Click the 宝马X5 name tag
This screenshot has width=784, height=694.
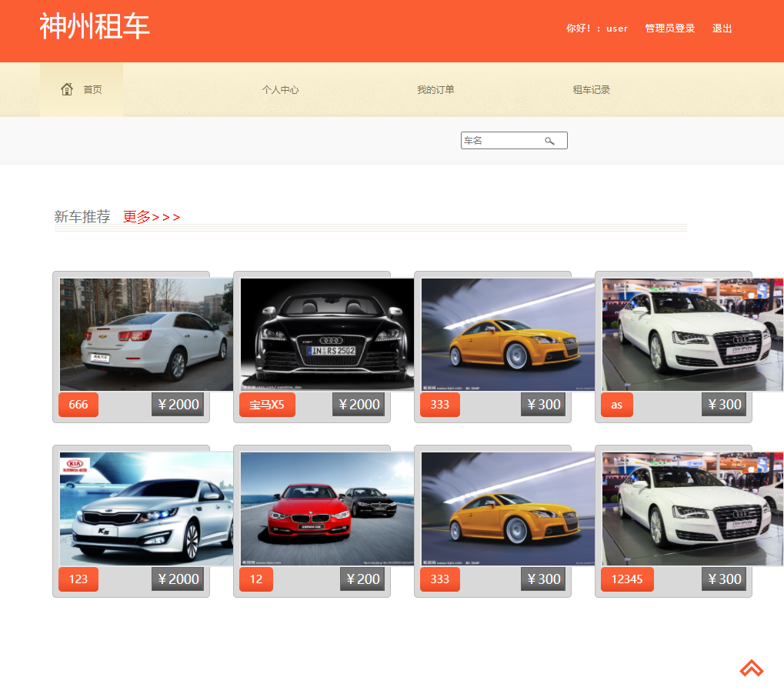point(266,404)
